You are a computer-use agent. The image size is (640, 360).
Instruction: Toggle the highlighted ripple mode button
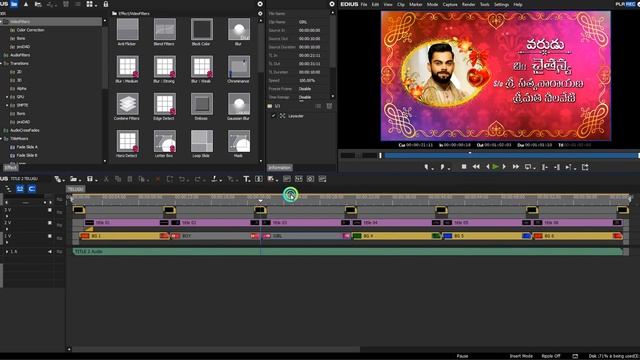[x=32, y=189]
